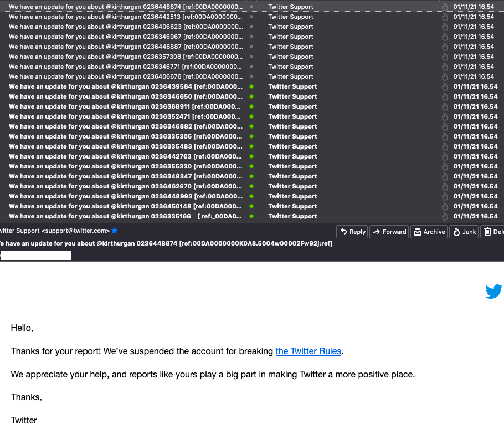The height and width of the screenshot is (429, 504).
Task: Select unread message about @kirthurgan 0236448993
Action: pyautogui.click(x=126, y=196)
